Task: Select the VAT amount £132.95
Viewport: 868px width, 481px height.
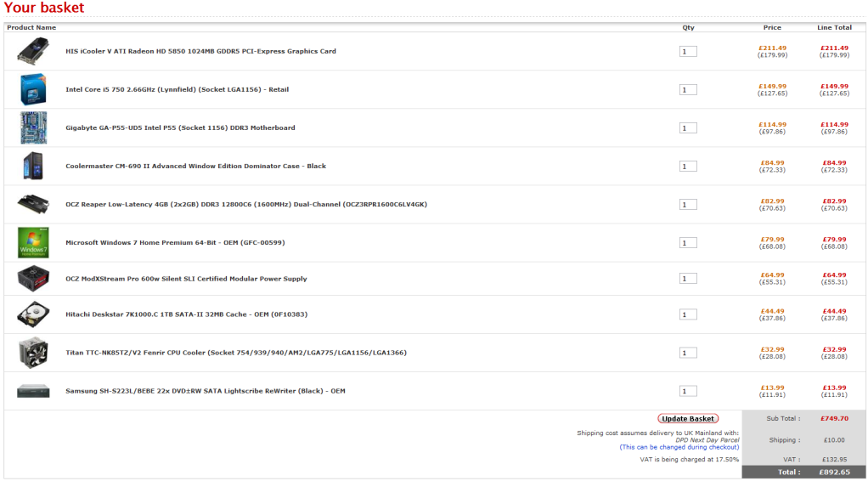Action: [x=834, y=460]
